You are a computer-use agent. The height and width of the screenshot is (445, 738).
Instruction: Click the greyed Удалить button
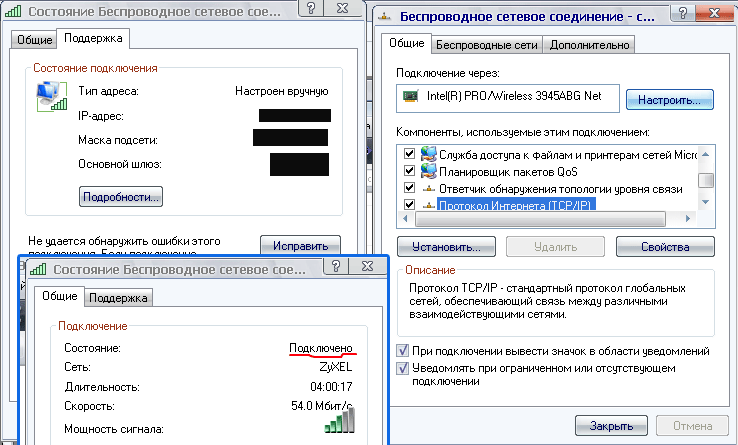click(x=555, y=247)
